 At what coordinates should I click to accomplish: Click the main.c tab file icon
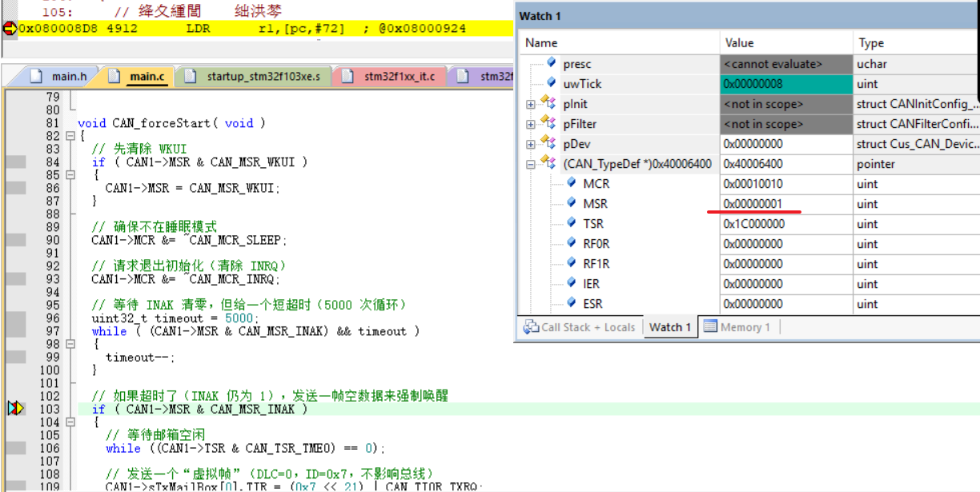pyautogui.click(x=114, y=77)
